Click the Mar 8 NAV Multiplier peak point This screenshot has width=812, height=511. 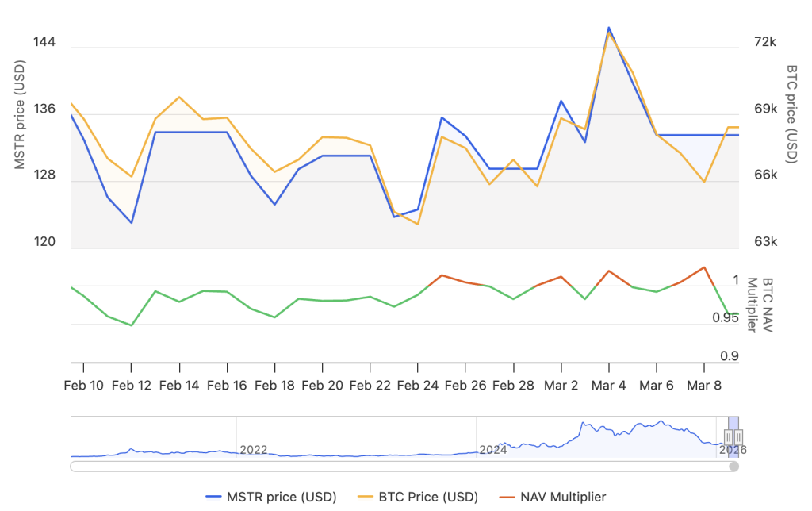coord(703,267)
